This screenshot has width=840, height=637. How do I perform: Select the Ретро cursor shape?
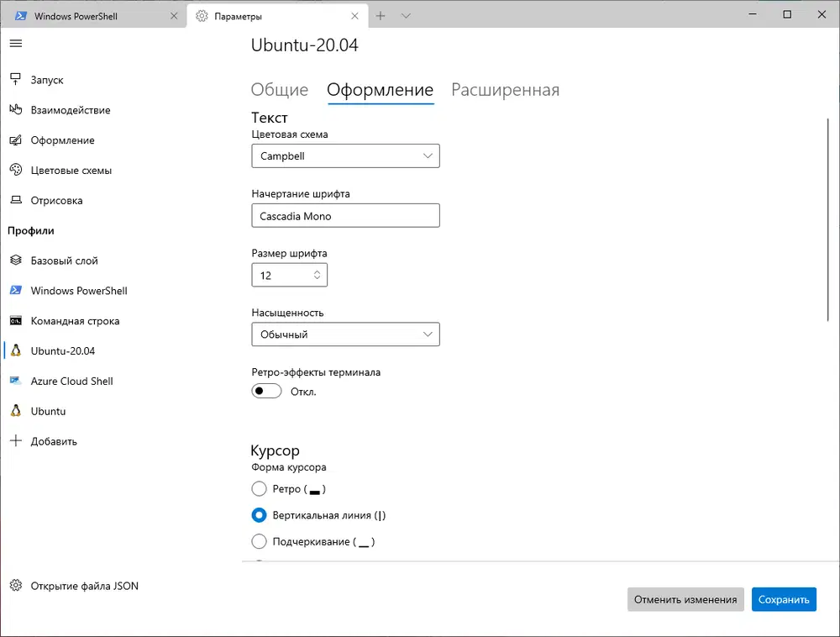click(x=259, y=488)
